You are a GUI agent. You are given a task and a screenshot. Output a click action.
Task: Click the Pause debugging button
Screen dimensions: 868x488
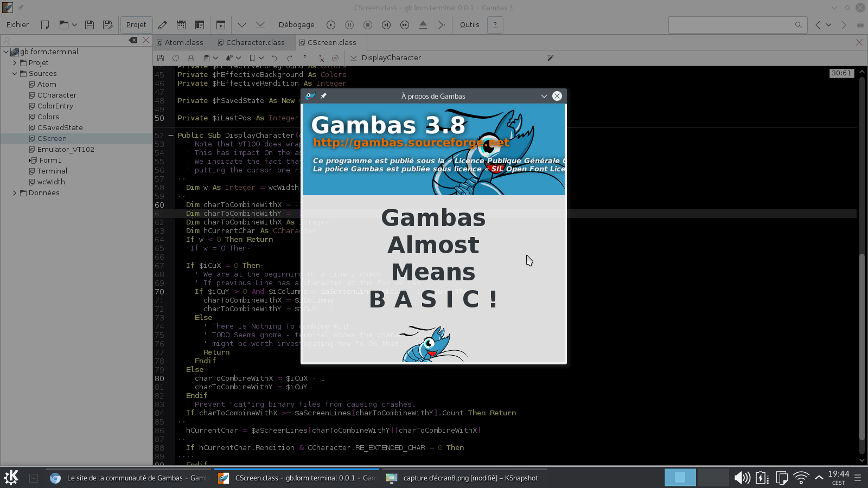tap(349, 25)
